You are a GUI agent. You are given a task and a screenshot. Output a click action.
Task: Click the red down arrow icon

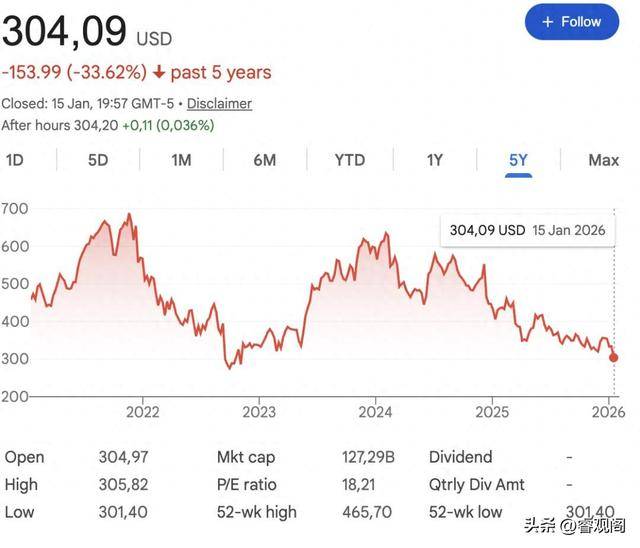coord(159,73)
